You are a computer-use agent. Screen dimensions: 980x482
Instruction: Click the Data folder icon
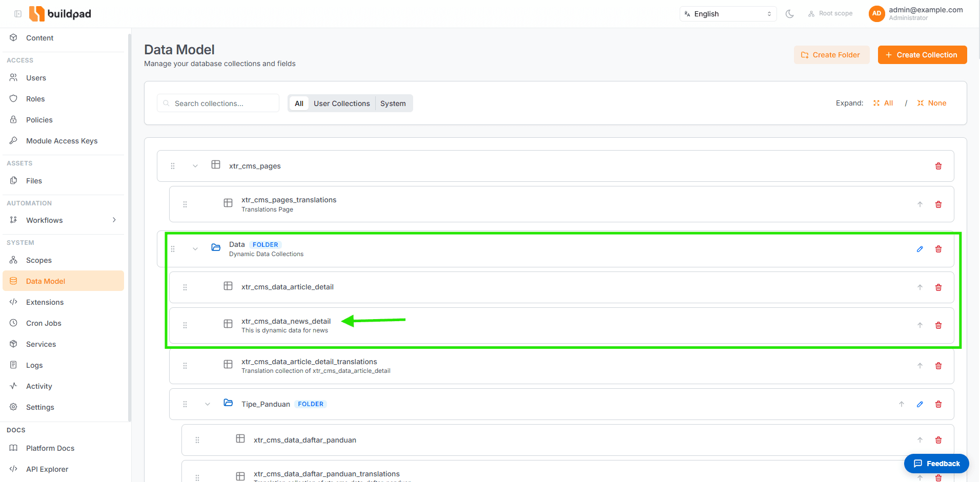(216, 247)
